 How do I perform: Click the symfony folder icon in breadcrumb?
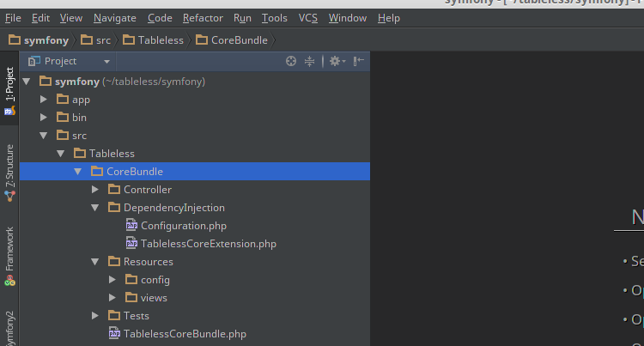point(15,39)
